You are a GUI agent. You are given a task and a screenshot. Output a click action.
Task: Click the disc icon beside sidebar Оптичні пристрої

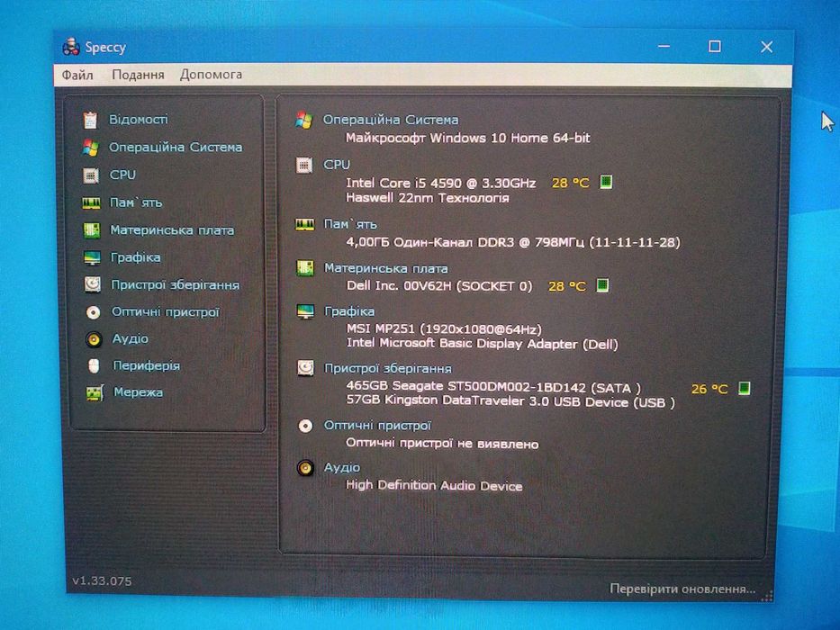click(x=94, y=312)
